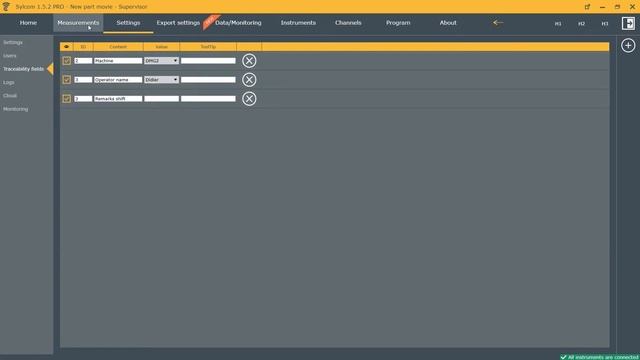This screenshot has height=360, width=640.
Task: Open the Instruments tab
Action: coord(298,23)
